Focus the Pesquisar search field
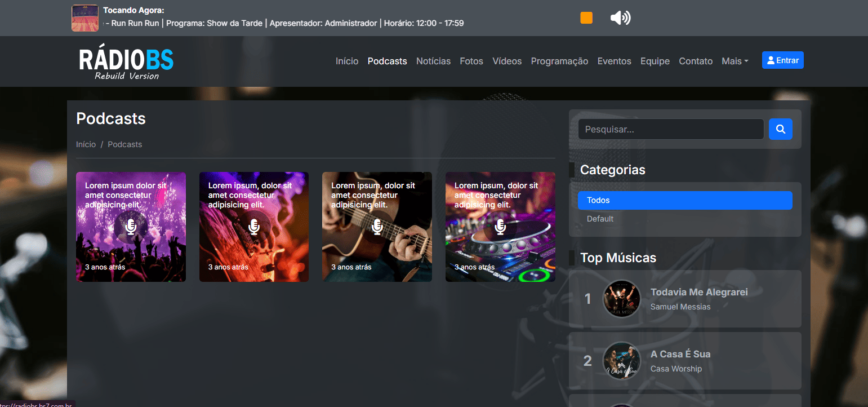868x407 pixels. (x=671, y=129)
